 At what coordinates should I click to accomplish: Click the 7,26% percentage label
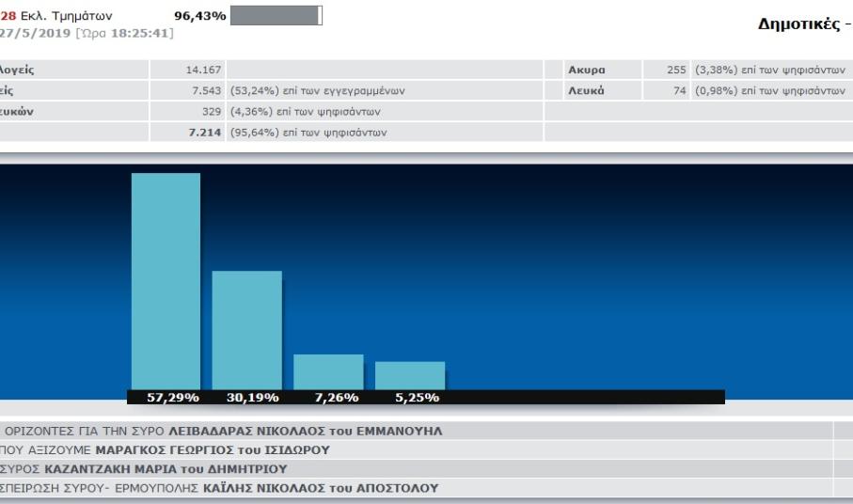(x=332, y=398)
